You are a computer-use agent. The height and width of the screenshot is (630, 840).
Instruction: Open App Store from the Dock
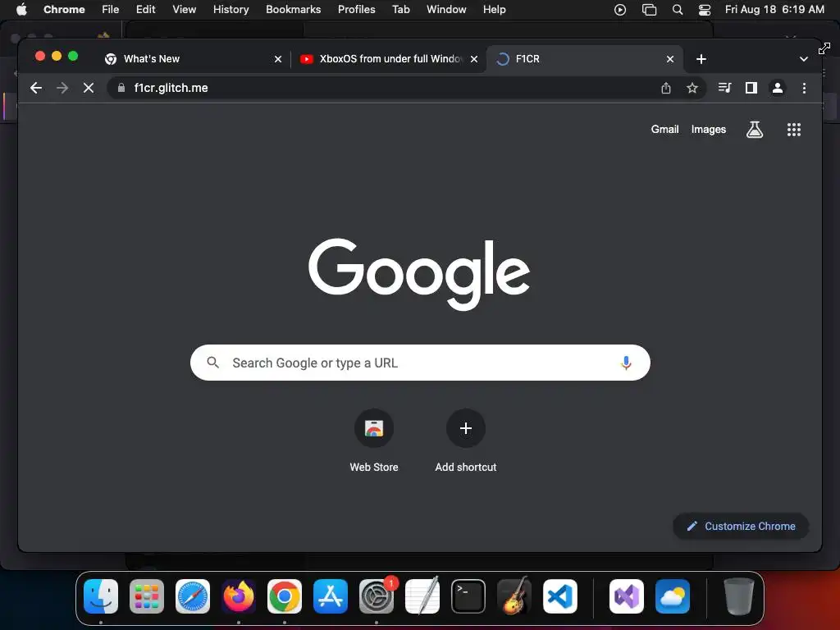[x=331, y=596]
